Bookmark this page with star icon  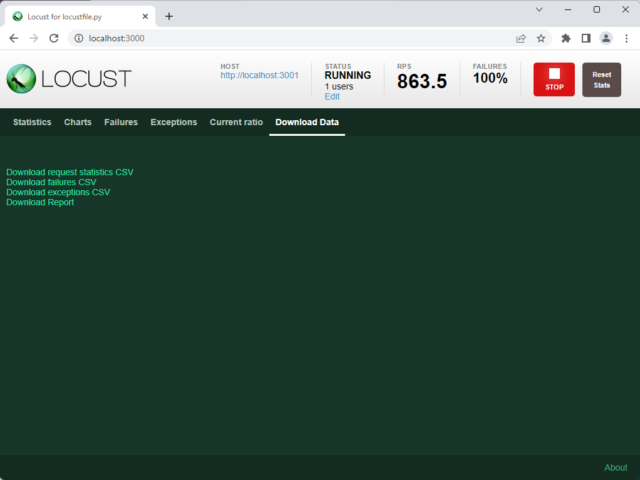(x=541, y=38)
